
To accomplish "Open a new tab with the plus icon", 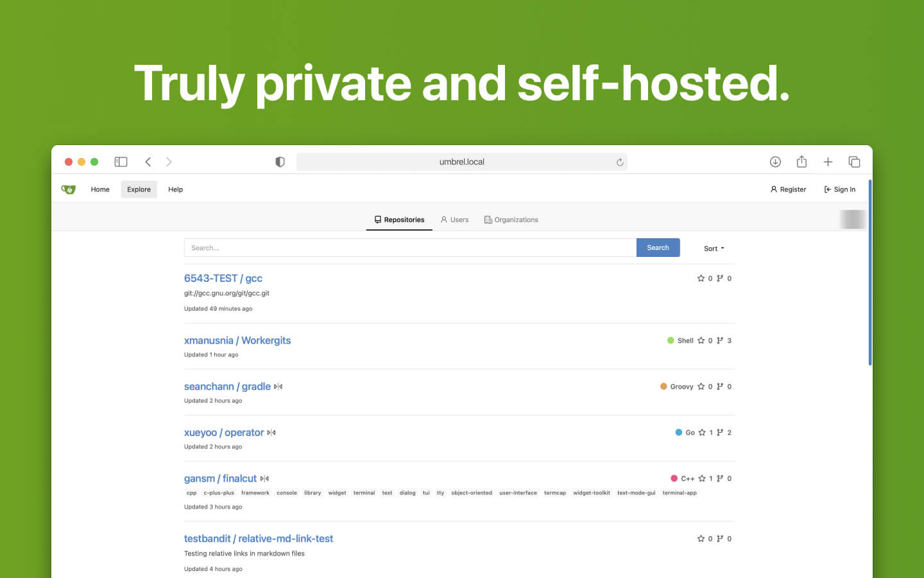I will coord(828,161).
